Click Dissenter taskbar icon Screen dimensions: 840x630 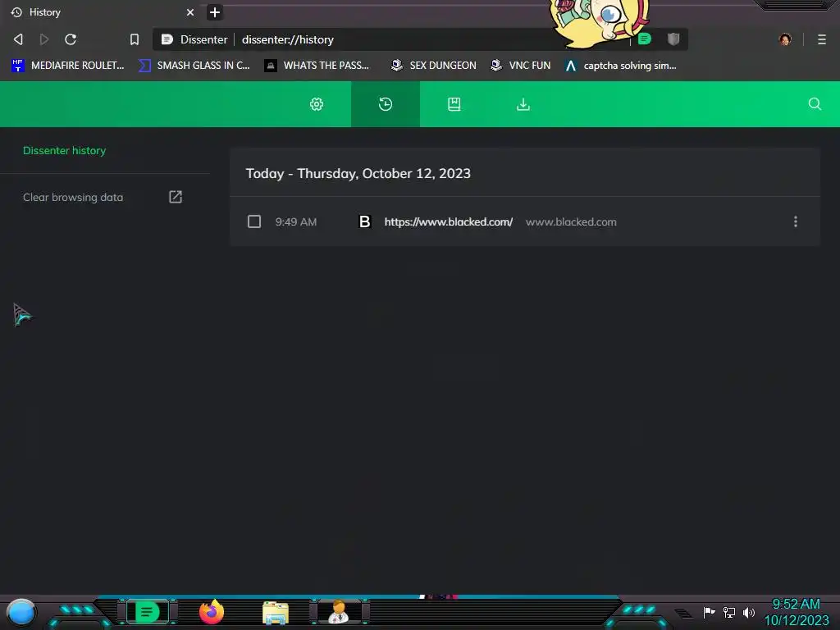coord(148,612)
